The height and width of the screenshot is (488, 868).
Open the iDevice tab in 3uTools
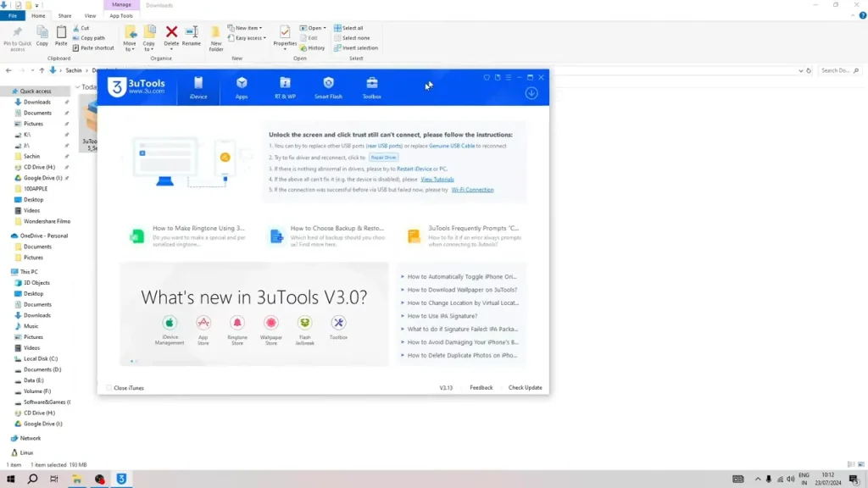coord(198,88)
